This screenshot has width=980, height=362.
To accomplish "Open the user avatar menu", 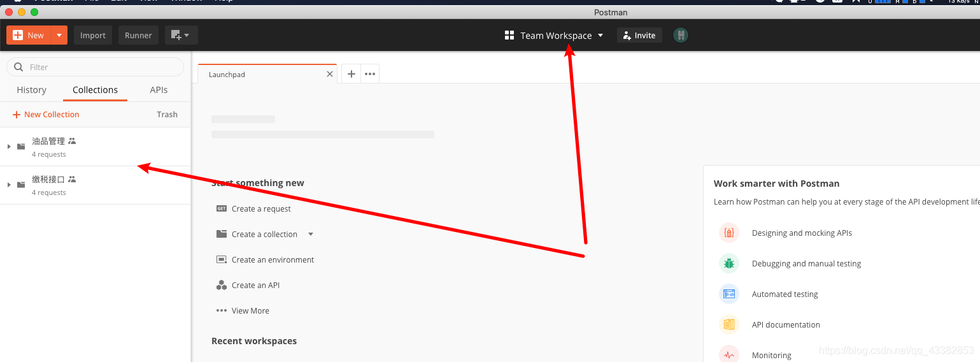I will click(x=681, y=35).
